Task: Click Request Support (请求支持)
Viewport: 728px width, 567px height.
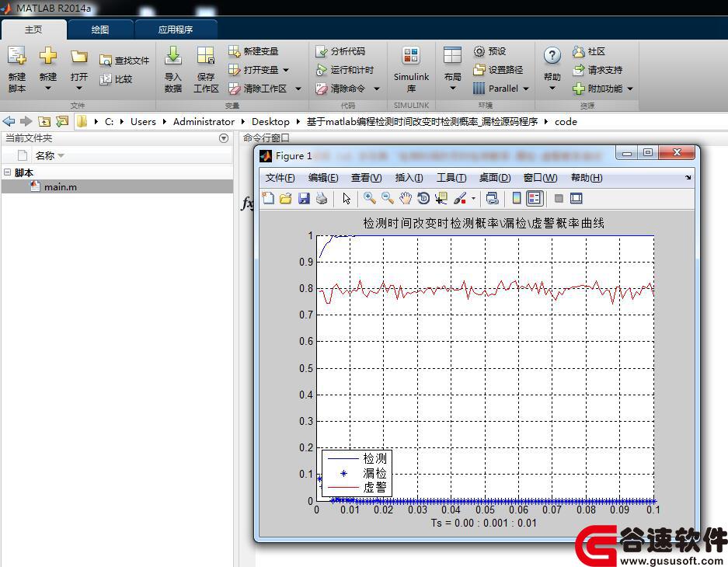Action: (x=597, y=70)
